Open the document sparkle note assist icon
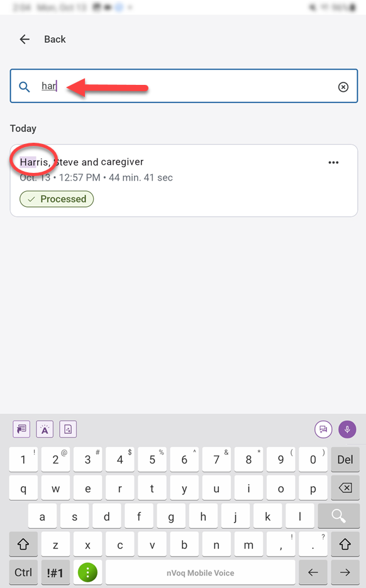Image resolution: width=366 pixels, height=588 pixels. click(67, 429)
